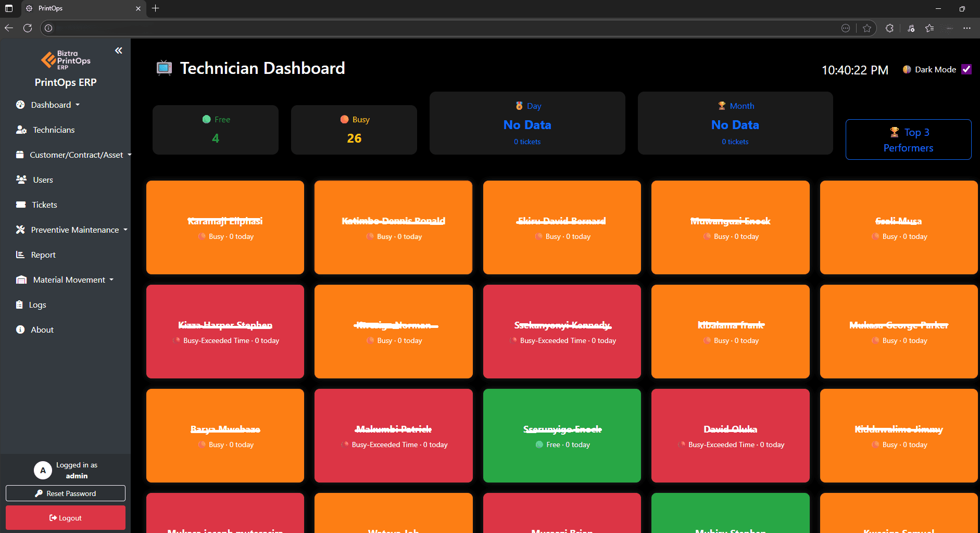Open the Technicians page

tap(54, 130)
